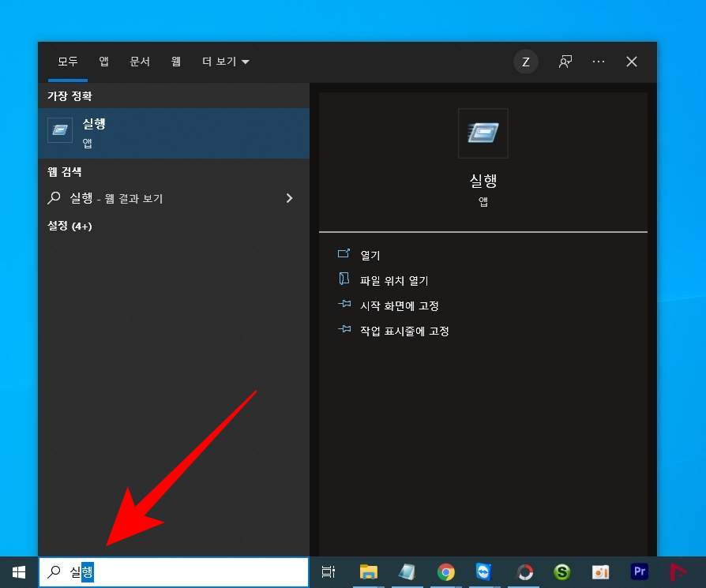Open the three-dot options menu

tap(598, 62)
